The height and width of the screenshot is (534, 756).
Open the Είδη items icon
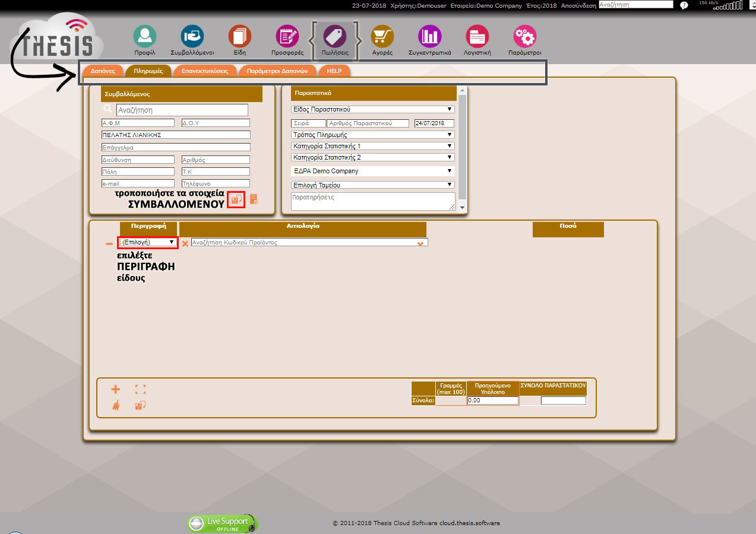pyautogui.click(x=239, y=36)
